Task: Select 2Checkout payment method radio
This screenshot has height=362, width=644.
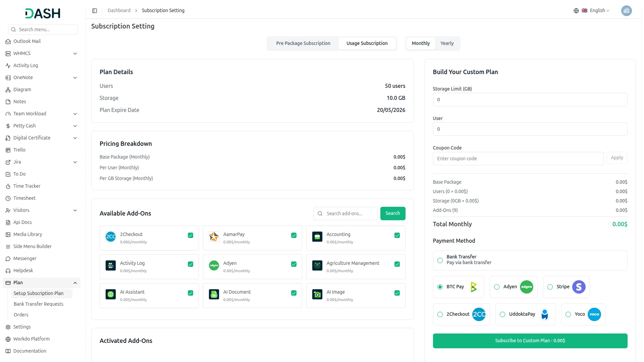Action: [440, 314]
